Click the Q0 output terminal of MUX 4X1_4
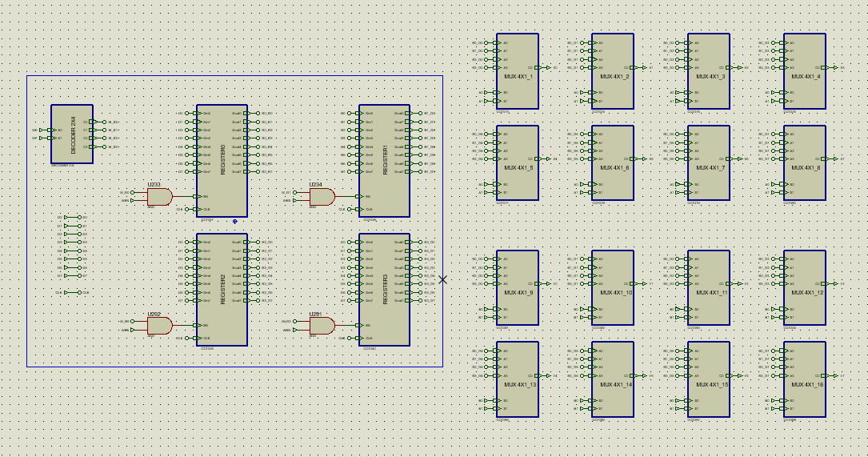The height and width of the screenshot is (457, 868). pos(834,67)
